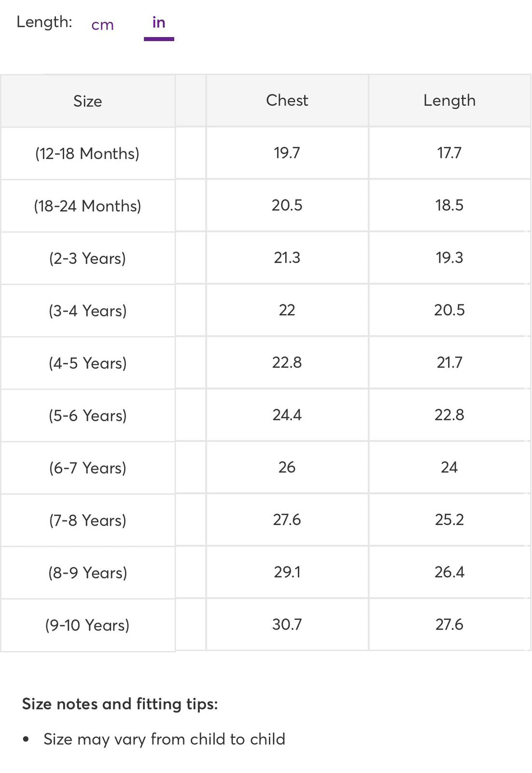Switch the length unit to cm
The height and width of the screenshot is (773, 532).
pos(102,25)
